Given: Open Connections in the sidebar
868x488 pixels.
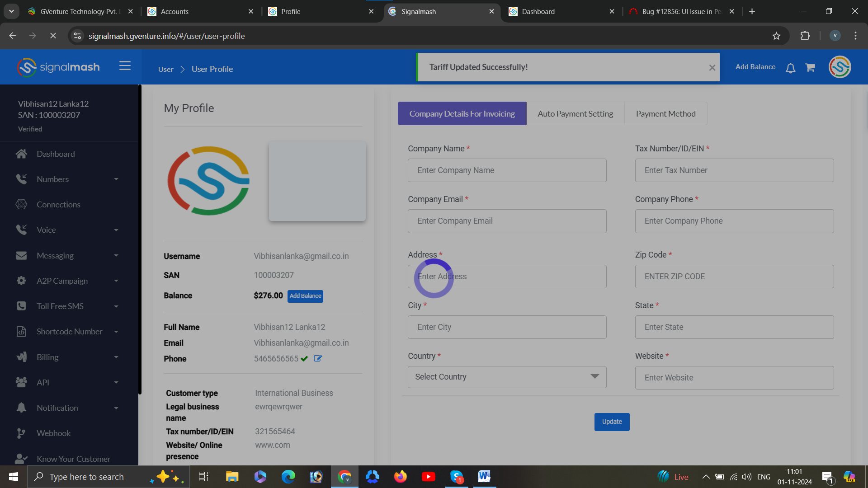Looking at the screenshot, I should point(58,205).
